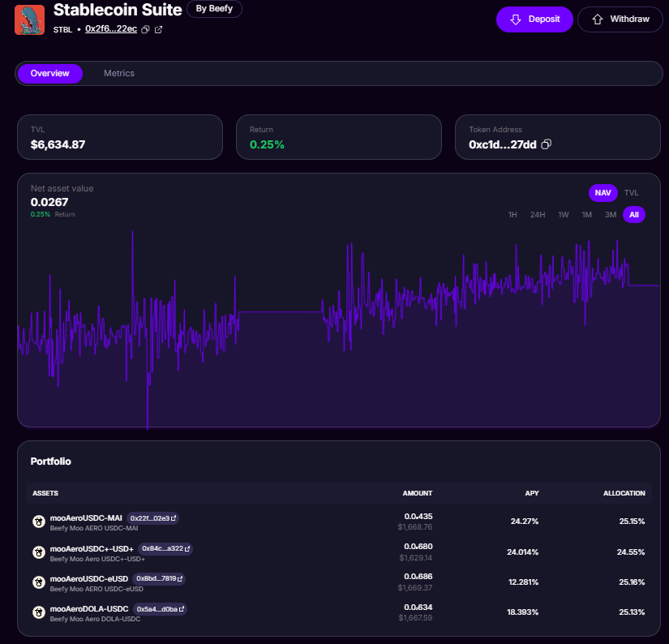The height and width of the screenshot is (644, 669).
Task: Click the mooAeroUSDC-MAI asset name
Action: pos(86,518)
